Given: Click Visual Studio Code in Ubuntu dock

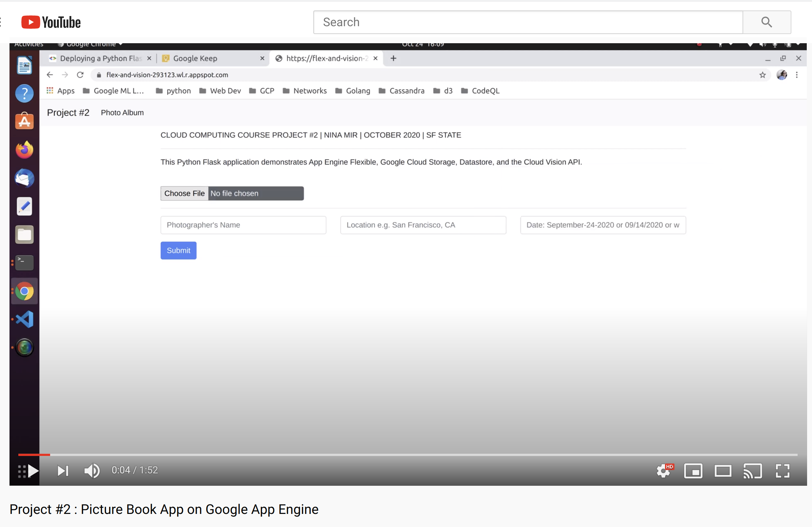Looking at the screenshot, I should tap(25, 319).
